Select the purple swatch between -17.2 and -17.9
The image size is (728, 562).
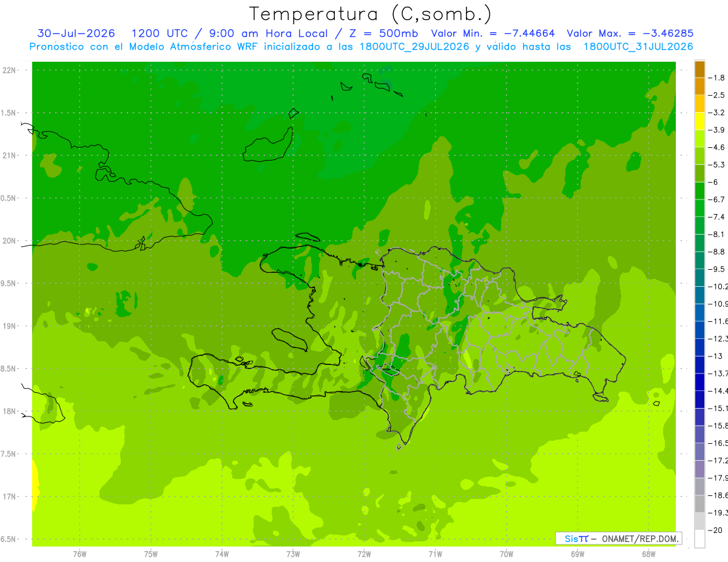click(x=699, y=469)
